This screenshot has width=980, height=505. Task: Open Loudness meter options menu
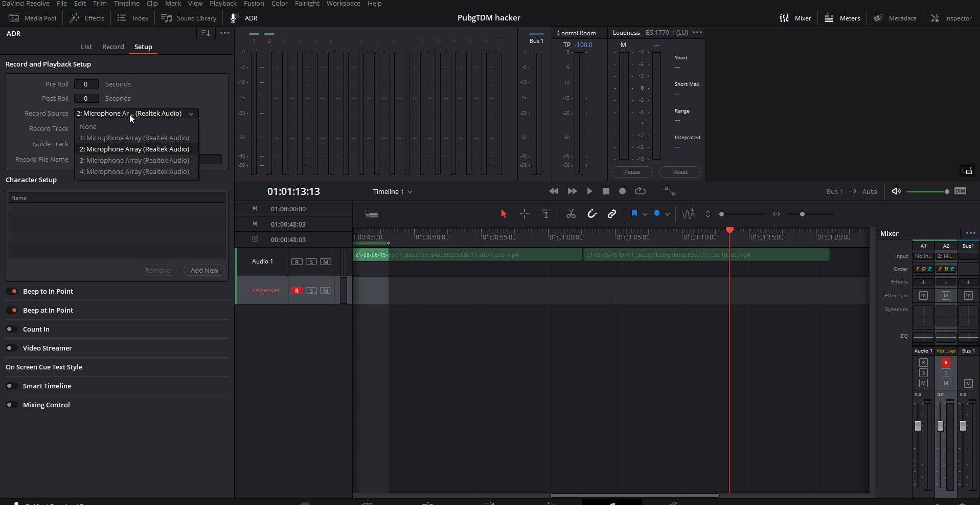coord(697,32)
